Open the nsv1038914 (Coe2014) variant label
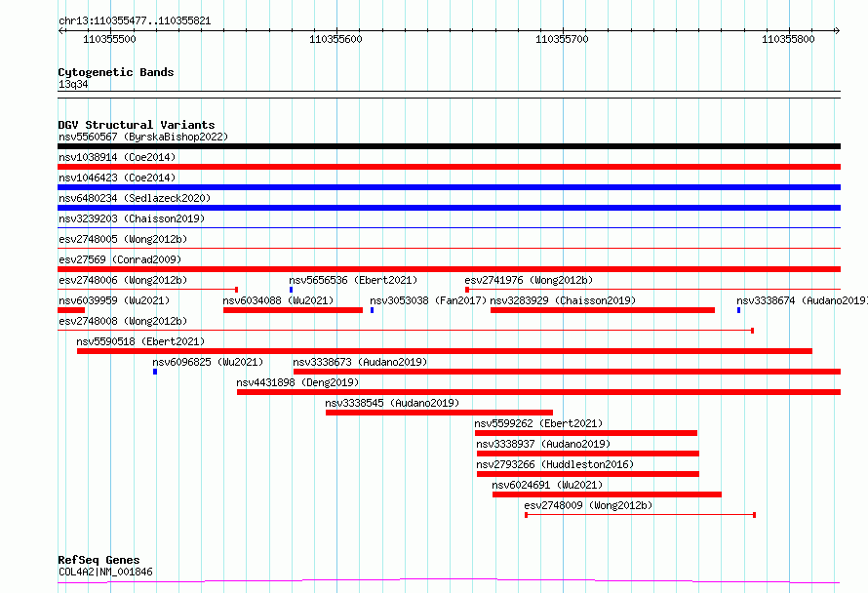The height and width of the screenshot is (593, 868). pos(117,157)
